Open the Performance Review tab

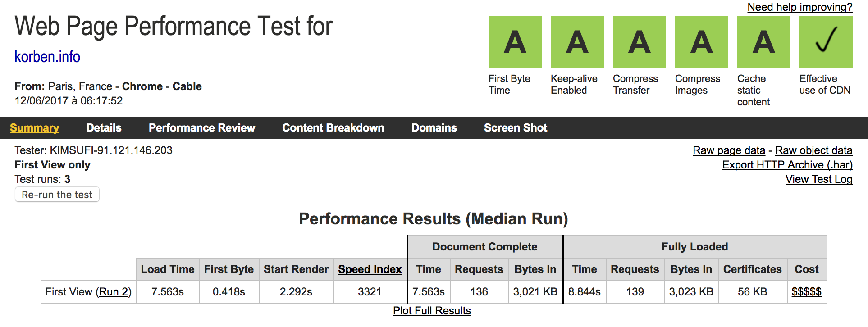(x=202, y=128)
